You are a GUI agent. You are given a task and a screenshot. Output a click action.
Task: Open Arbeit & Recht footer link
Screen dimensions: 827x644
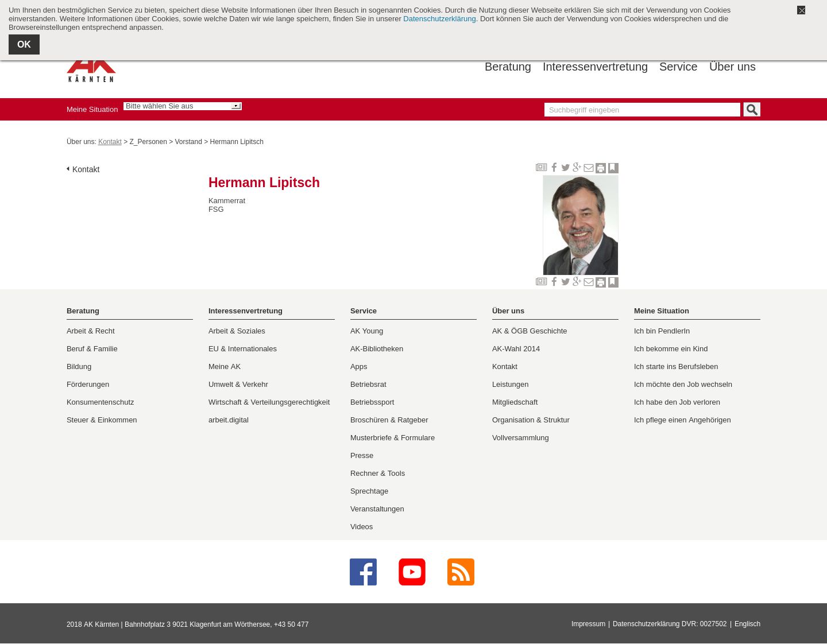[x=91, y=331]
